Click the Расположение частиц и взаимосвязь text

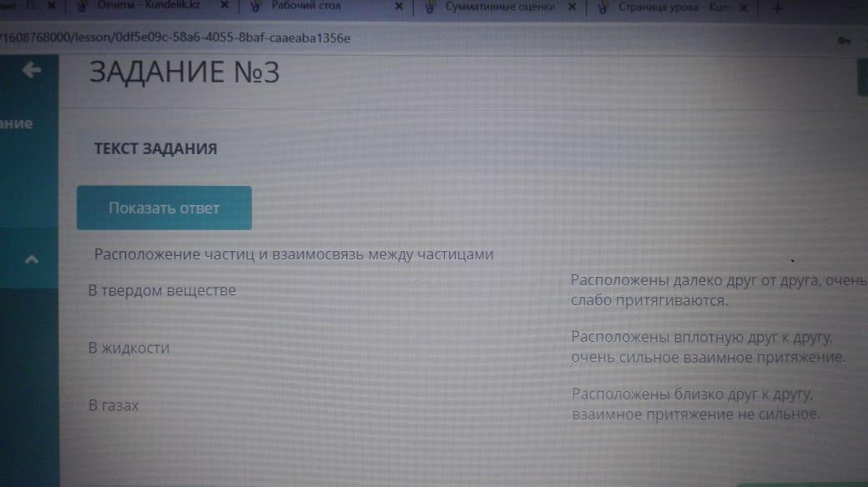[294, 254]
